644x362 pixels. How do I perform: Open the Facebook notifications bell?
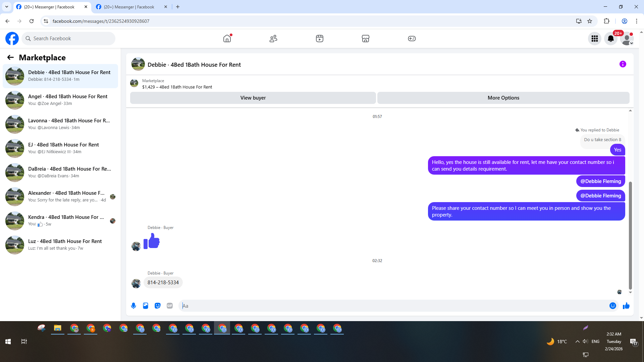point(610,39)
